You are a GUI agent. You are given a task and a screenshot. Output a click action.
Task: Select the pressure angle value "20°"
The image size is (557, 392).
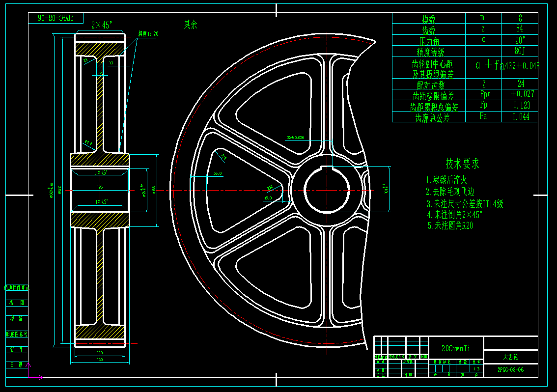pos(520,40)
